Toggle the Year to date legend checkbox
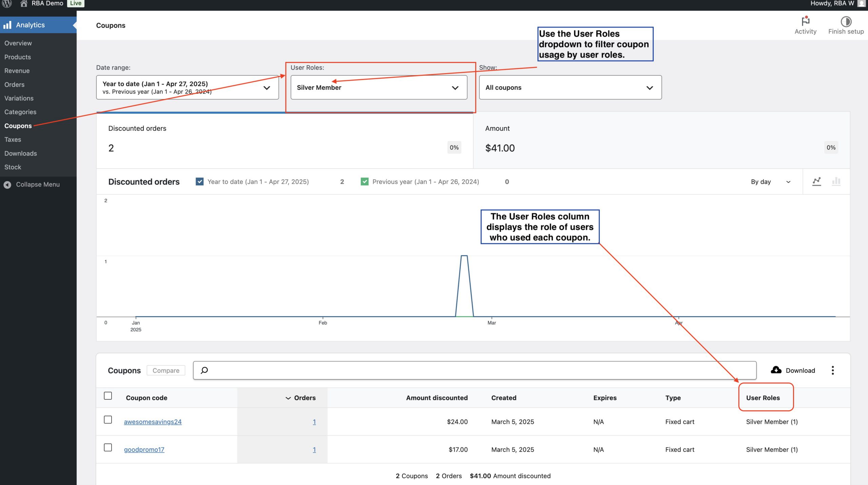The image size is (868, 485). point(200,182)
